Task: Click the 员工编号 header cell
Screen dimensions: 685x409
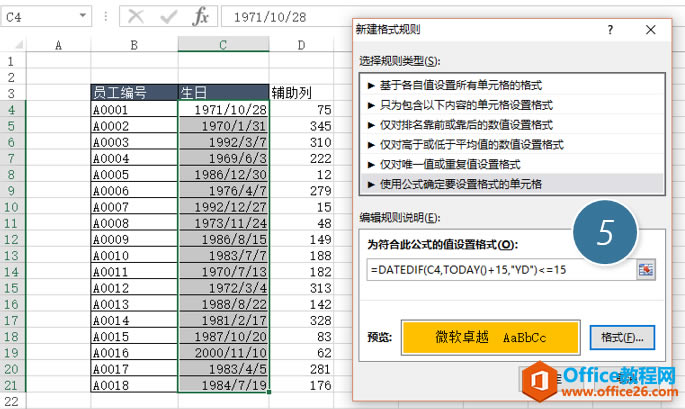Action: coord(134,93)
